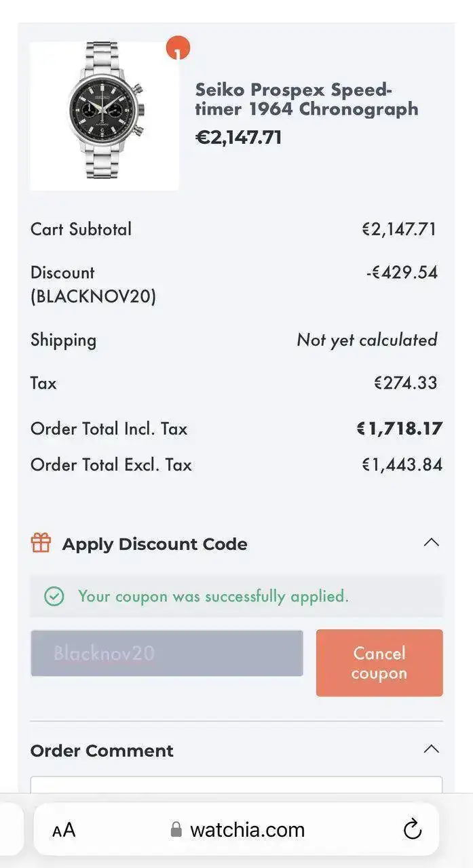Tap the BLACKNOV20 discount amount
The image size is (473, 868).
click(x=402, y=273)
